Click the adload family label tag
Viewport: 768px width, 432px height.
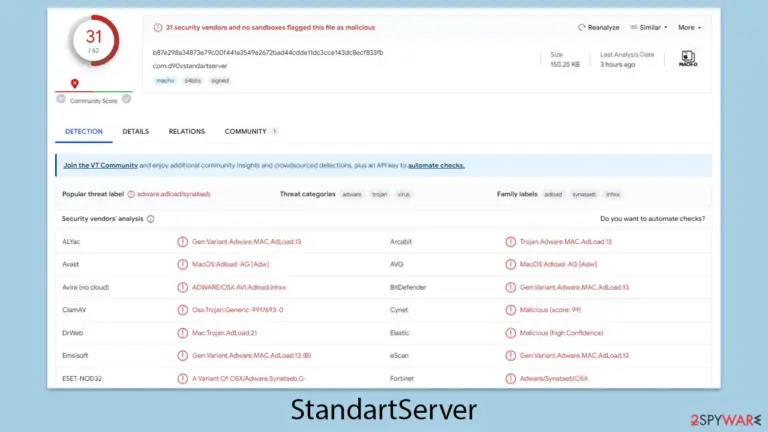(553, 194)
